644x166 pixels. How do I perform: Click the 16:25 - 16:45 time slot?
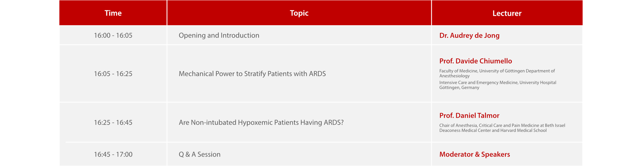(x=113, y=123)
